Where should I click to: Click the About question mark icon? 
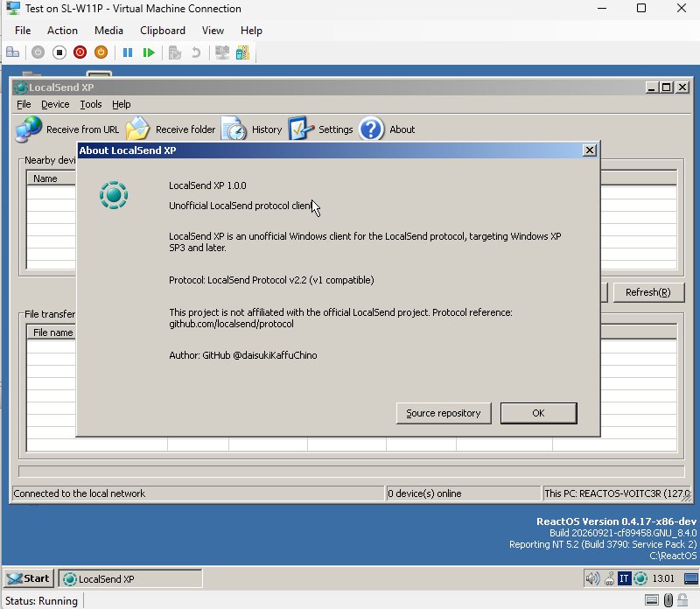tap(371, 129)
